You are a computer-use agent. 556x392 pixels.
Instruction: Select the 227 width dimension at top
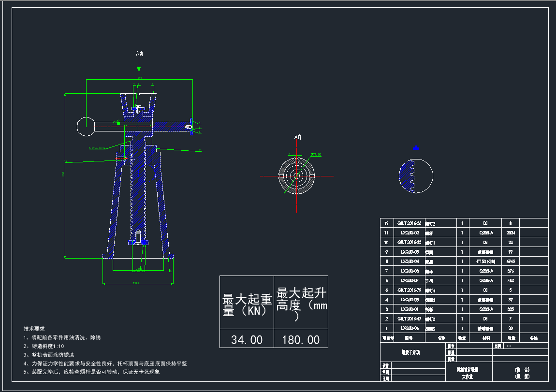(139, 78)
